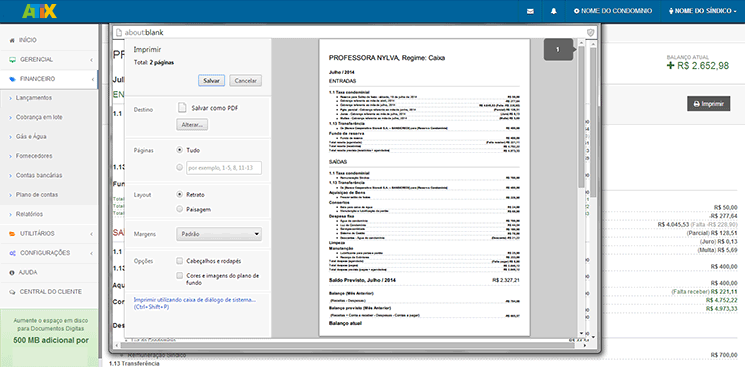Viewport: 745px width, 367px height.
Task: Expand the UTILITÁRIOS sidebar section
Action: coord(49,234)
